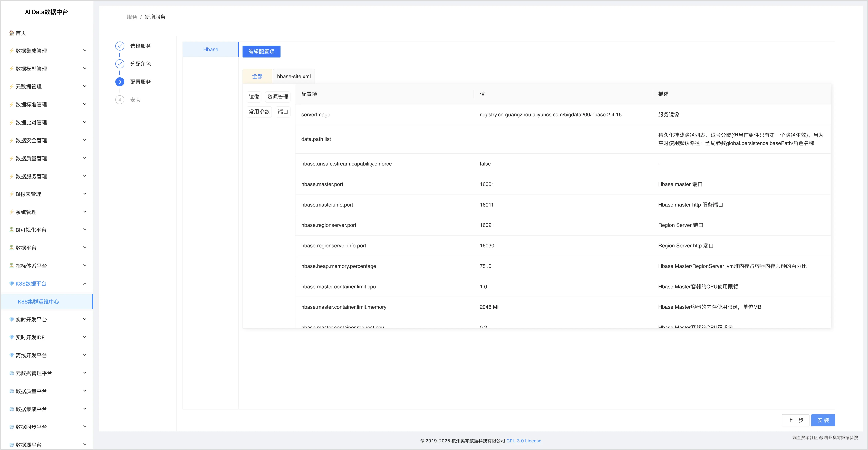Viewport: 868px width, 450px height.
Task: Click the icon beside 元数据管理平台
Action: (x=12, y=373)
